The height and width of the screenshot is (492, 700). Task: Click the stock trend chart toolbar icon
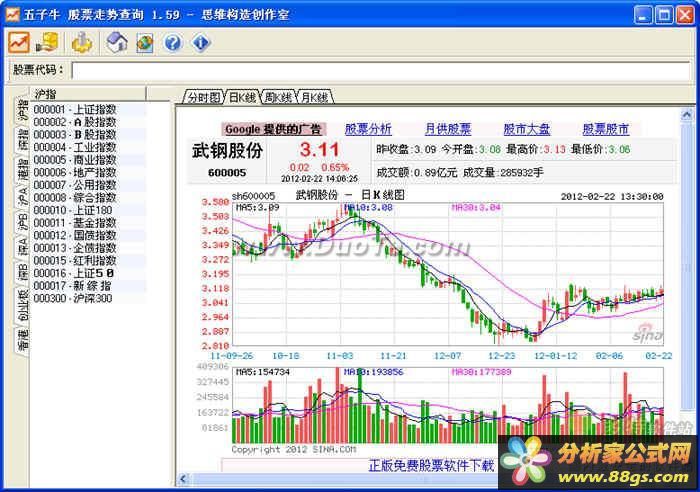pyautogui.click(x=19, y=43)
